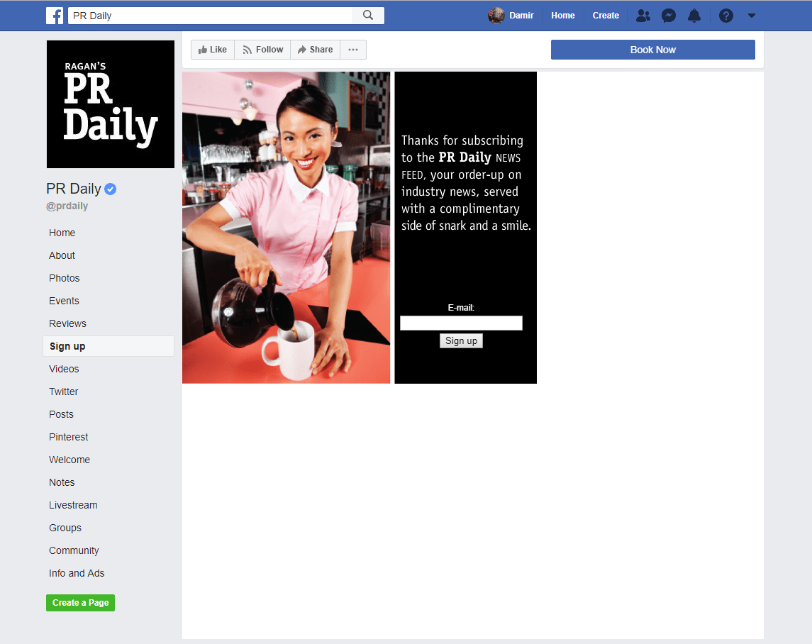Viewport: 812px width, 644px height.
Task: Click Create in top navigation bar
Action: coord(606,16)
